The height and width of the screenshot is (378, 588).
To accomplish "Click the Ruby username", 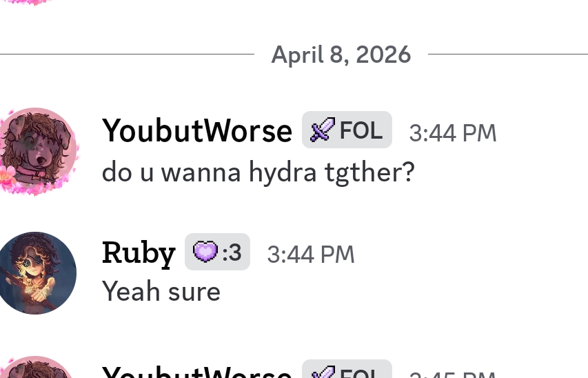I will (x=138, y=253).
